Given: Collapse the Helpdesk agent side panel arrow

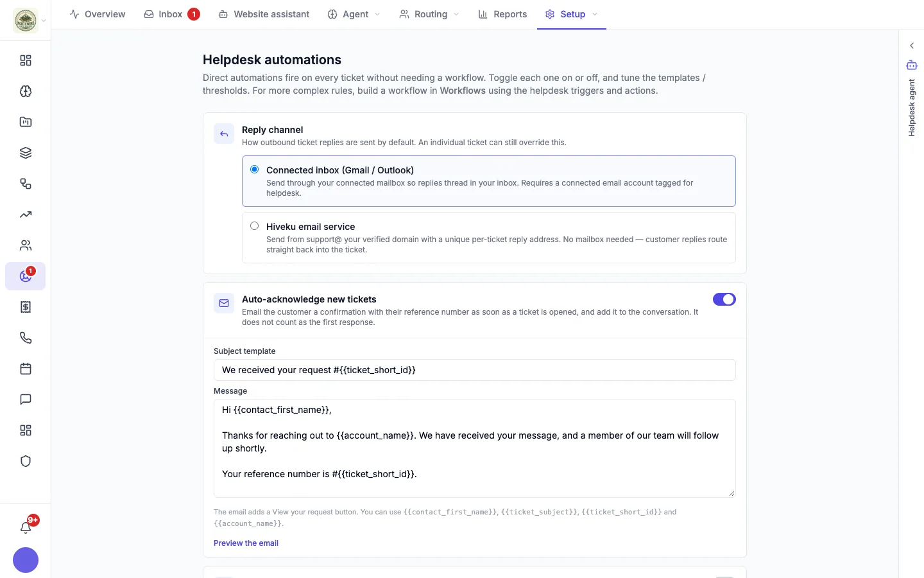Looking at the screenshot, I should (912, 46).
